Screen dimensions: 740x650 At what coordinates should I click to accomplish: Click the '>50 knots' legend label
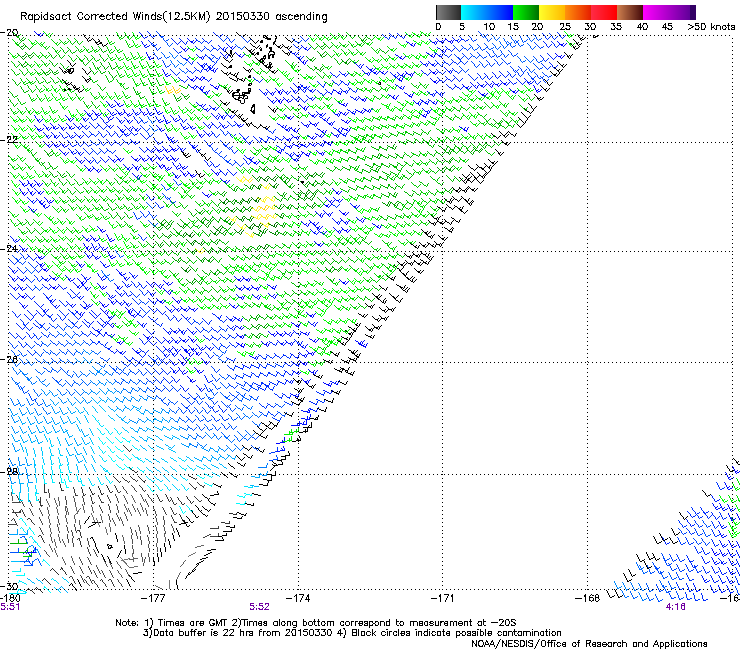click(711, 27)
